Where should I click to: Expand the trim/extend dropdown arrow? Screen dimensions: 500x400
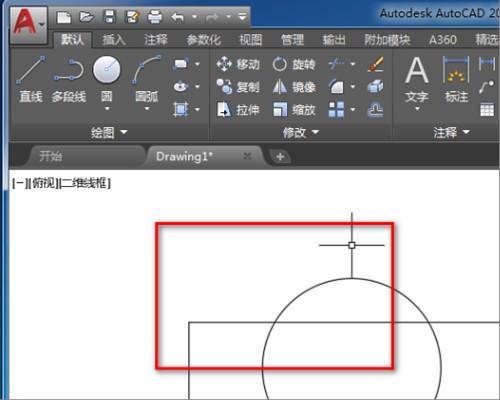[353, 64]
